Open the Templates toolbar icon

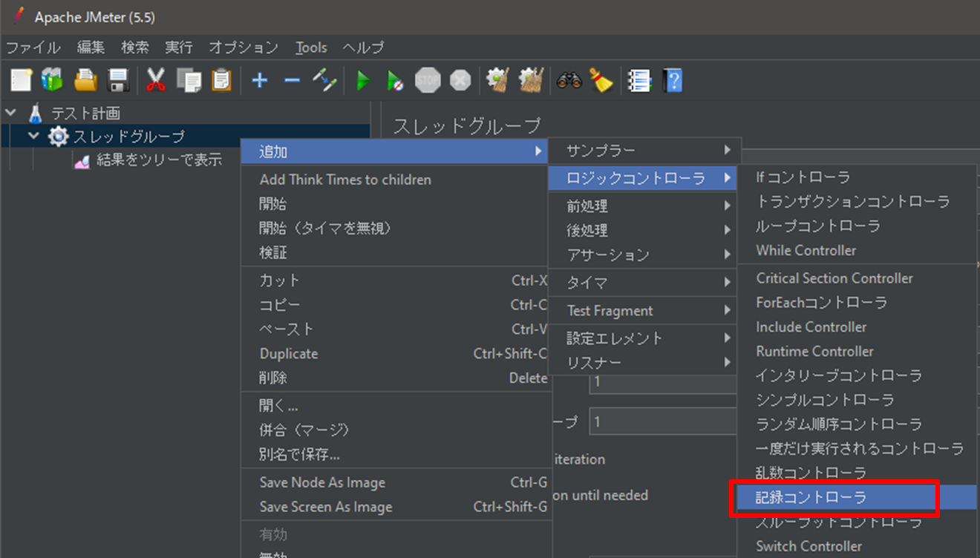pyautogui.click(x=52, y=79)
